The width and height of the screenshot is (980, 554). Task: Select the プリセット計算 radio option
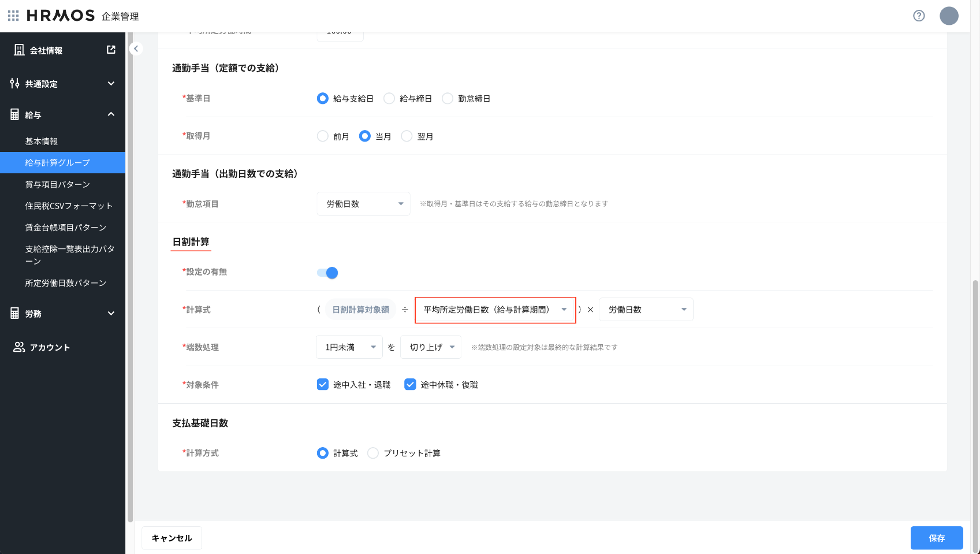(x=373, y=453)
